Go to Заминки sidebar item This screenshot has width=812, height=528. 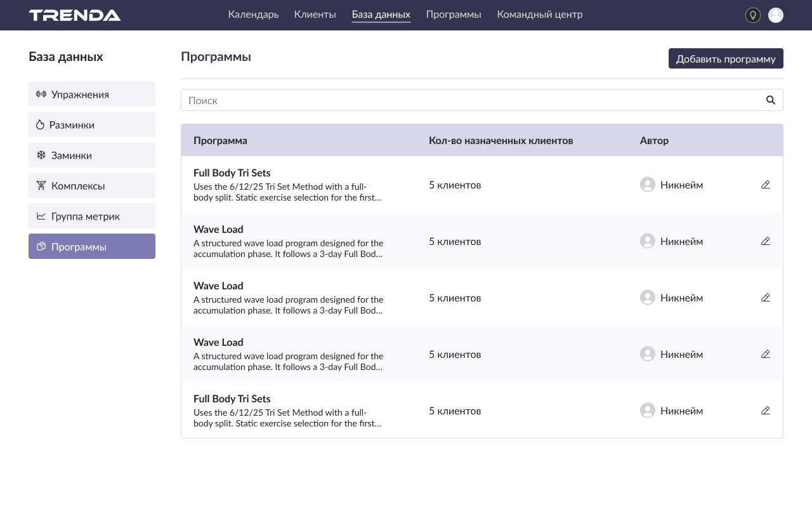click(x=92, y=155)
